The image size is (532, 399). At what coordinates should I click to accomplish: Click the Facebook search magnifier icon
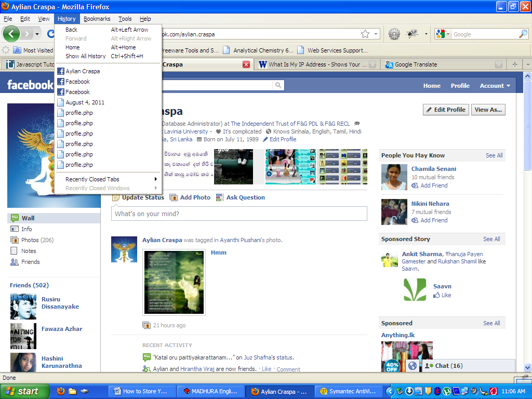pos(278,85)
